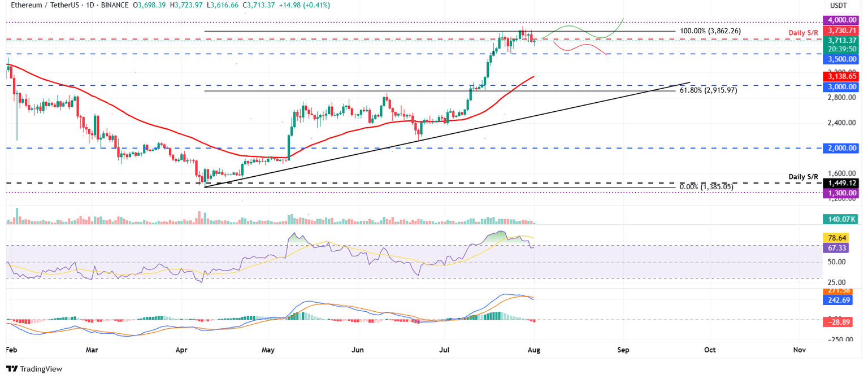
Task: Click the 20:39:50 candle countdown timer
Action: pyautogui.click(x=841, y=49)
